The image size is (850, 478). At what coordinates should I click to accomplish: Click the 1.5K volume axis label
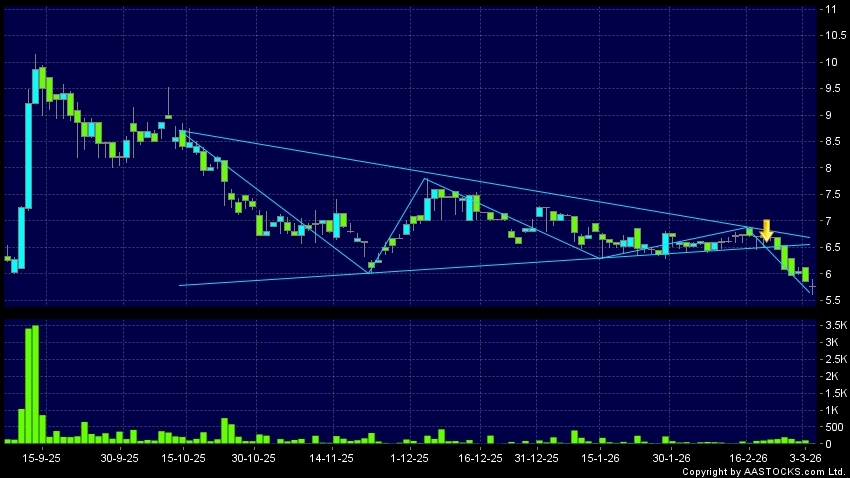click(x=832, y=393)
